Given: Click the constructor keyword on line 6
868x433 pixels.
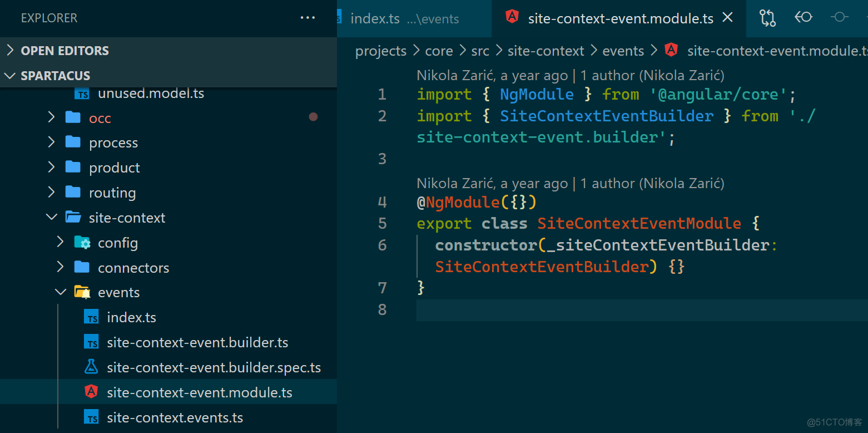Looking at the screenshot, I should coord(486,245).
